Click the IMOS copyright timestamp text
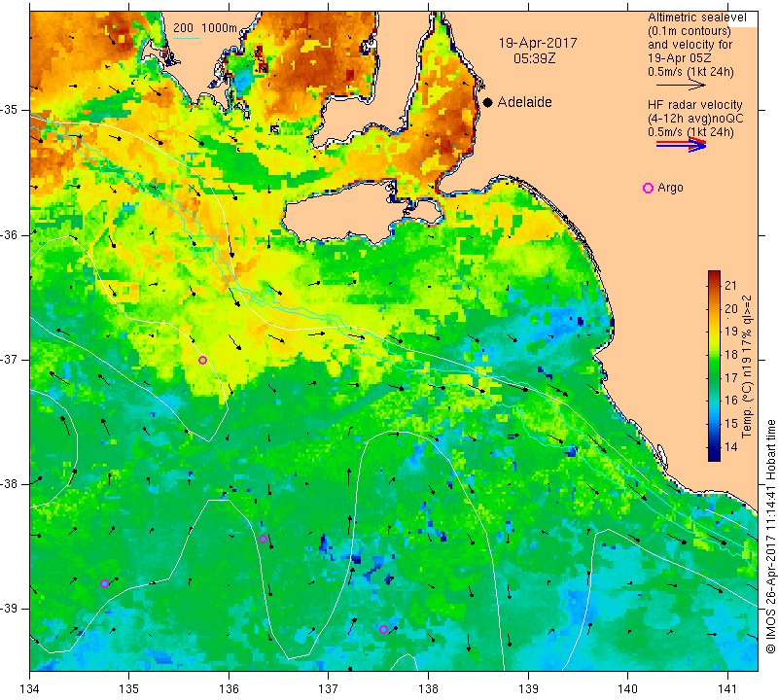 (x=770, y=537)
